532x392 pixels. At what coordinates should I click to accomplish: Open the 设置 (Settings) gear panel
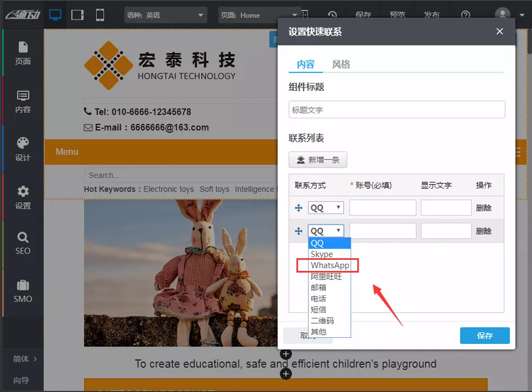point(23,197)
